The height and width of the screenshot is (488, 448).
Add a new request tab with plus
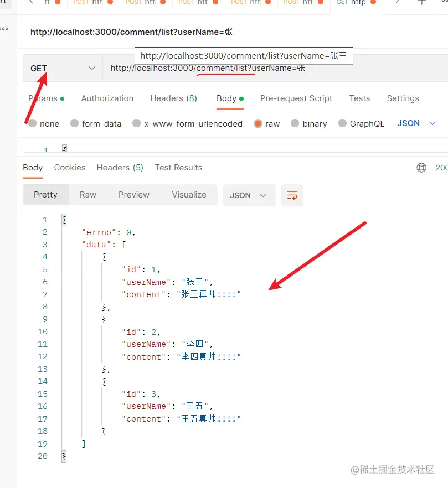point(421,2)
